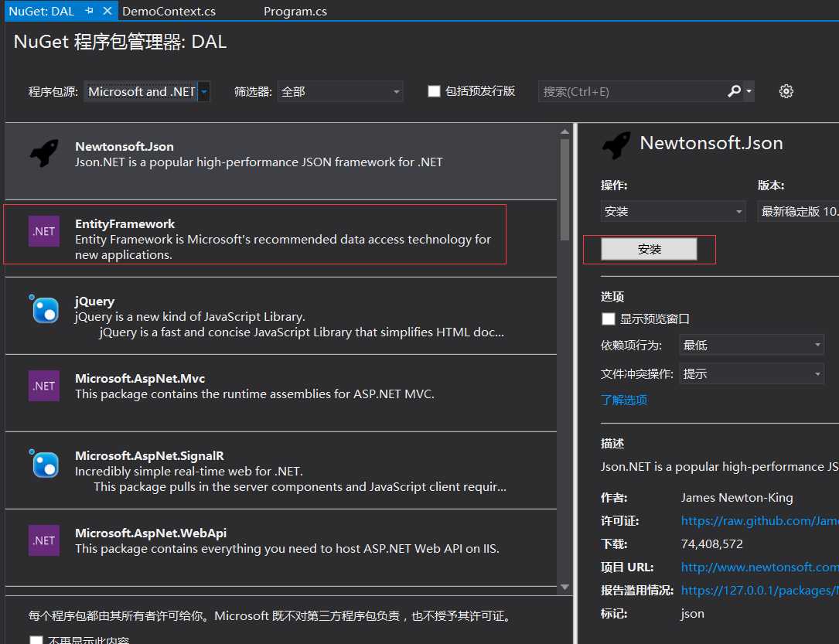Open the 许可证 raw.github.com link

pos(760,520)
